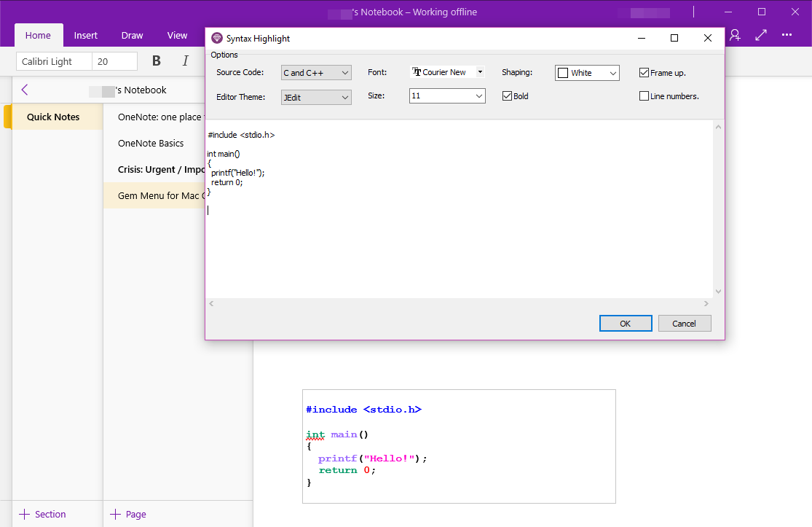The image size is (812, 527).
Task: Click the horizontal scrollbar right arrow in code area
Action: click(706, 304)
